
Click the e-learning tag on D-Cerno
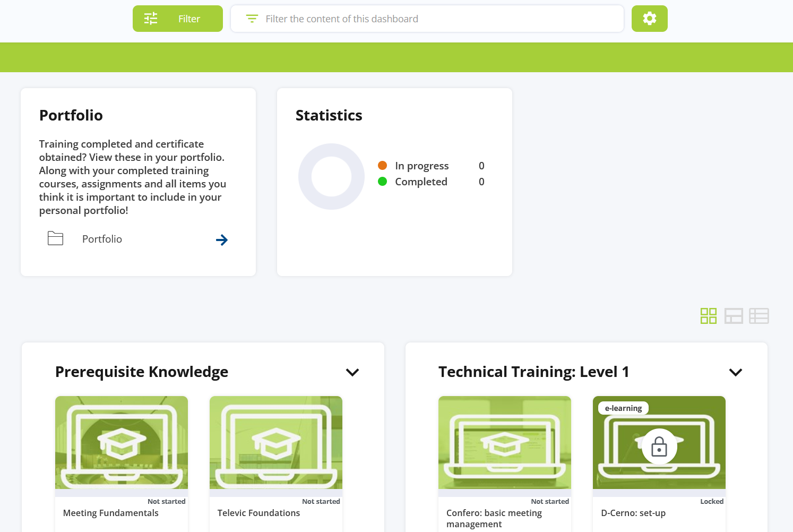(x=623, y=408)
